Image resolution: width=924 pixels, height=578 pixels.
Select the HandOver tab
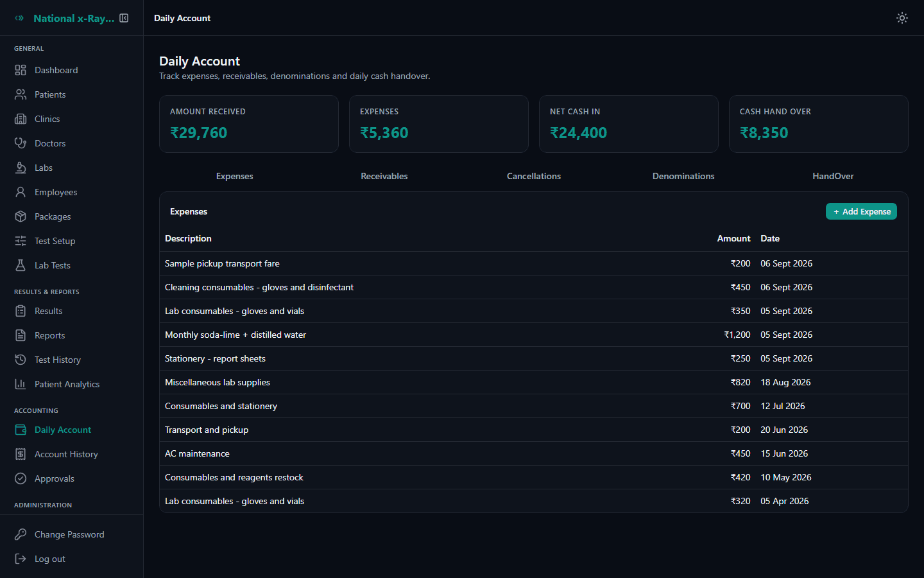[x=833, y=176]
